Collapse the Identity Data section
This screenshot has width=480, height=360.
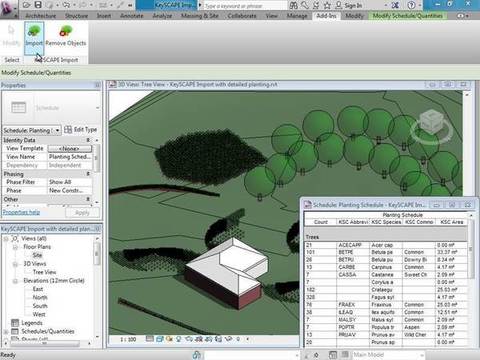88,140
